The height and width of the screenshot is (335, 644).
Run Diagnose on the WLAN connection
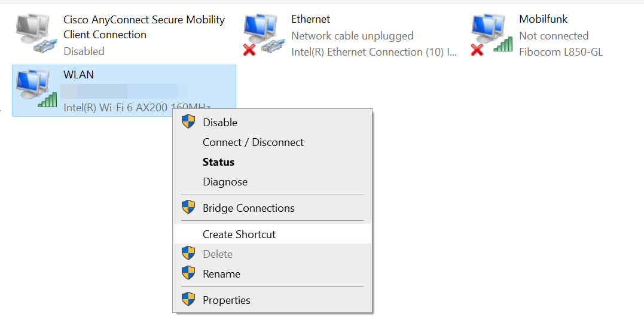point(225,182)
